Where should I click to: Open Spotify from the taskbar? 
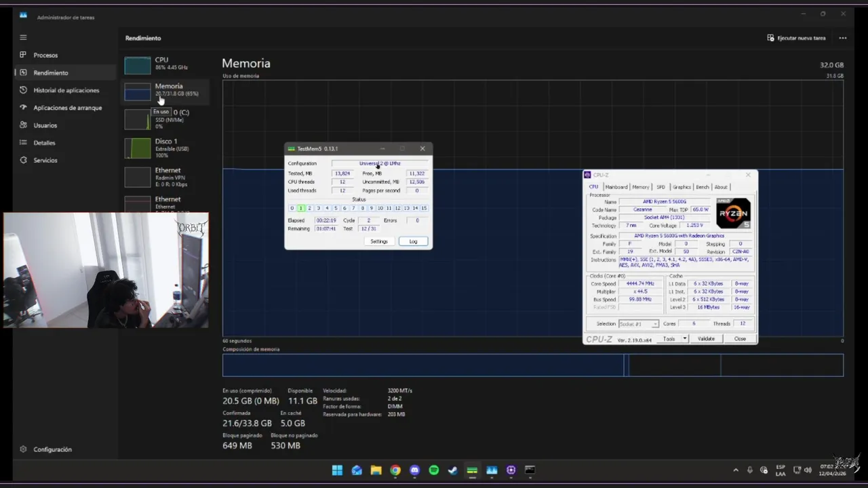tap(434, 470)
